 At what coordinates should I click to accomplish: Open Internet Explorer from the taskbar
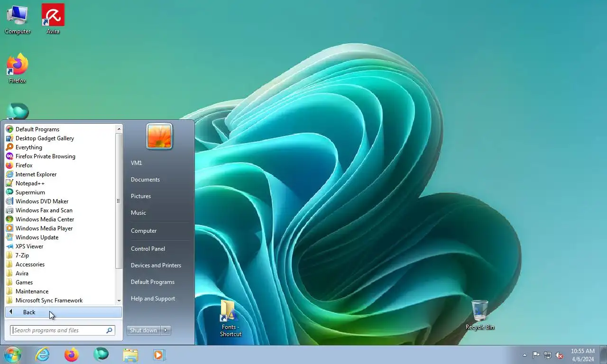(43, 355)
